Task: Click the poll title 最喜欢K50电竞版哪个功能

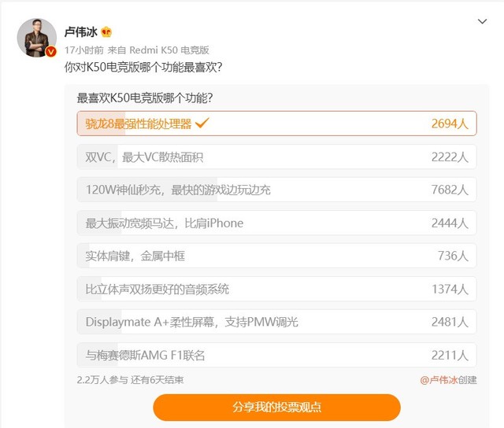Action: (146, 98)
